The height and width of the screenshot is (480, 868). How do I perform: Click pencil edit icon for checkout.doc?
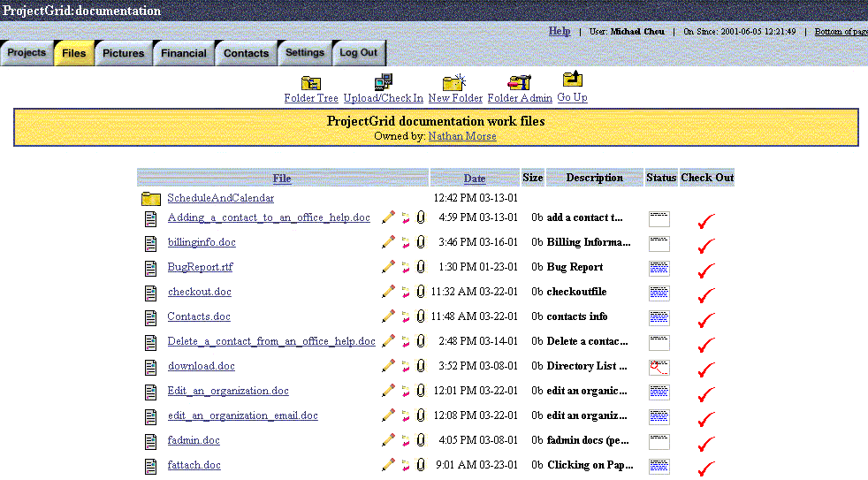[389, 291]
